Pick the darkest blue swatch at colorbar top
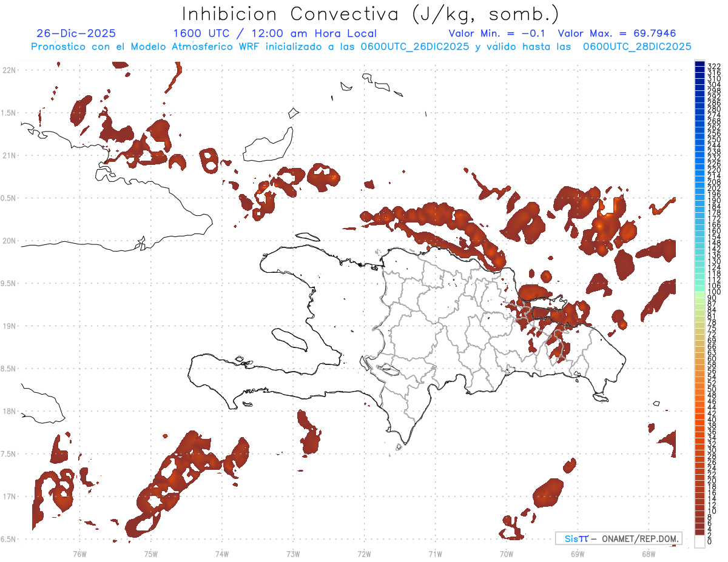 699,64
